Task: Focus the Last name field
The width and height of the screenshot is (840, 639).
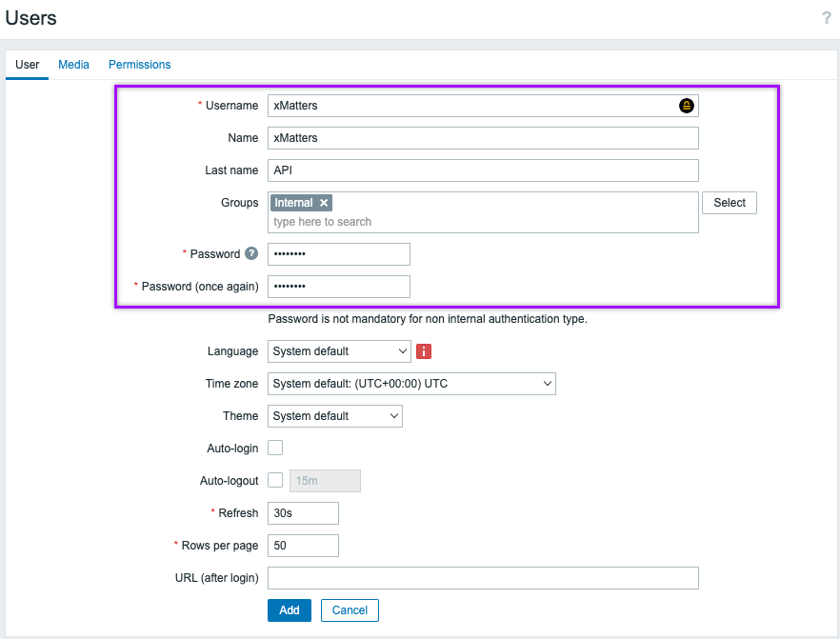Action: tap(483, 170)
